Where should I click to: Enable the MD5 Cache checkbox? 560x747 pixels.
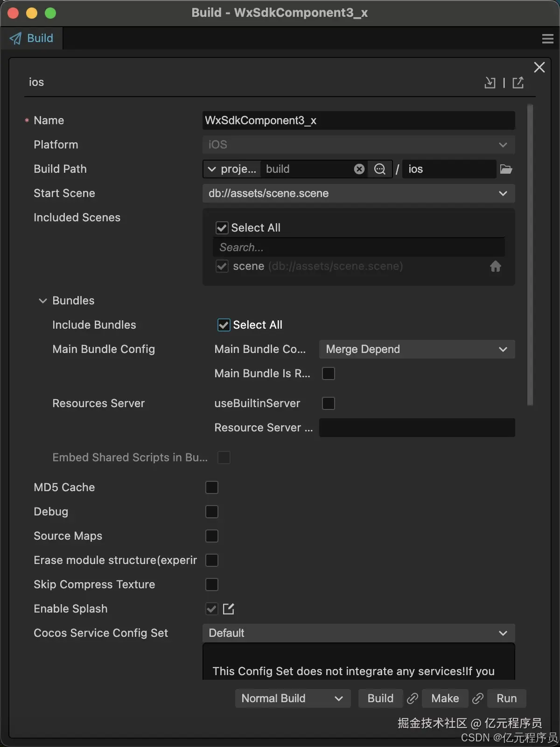tap(212, 487)
